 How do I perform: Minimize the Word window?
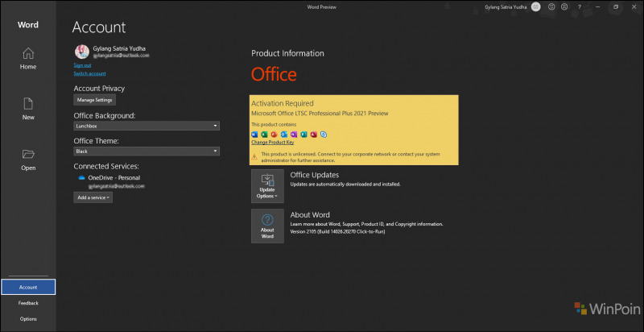[x=597, y=6]
